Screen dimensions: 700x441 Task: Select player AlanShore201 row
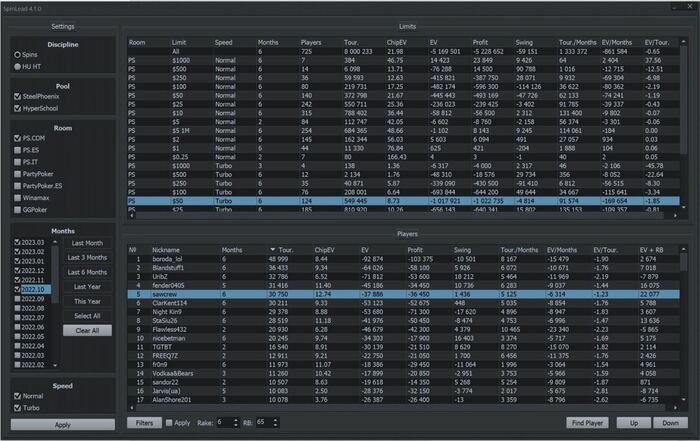[403, 400]
